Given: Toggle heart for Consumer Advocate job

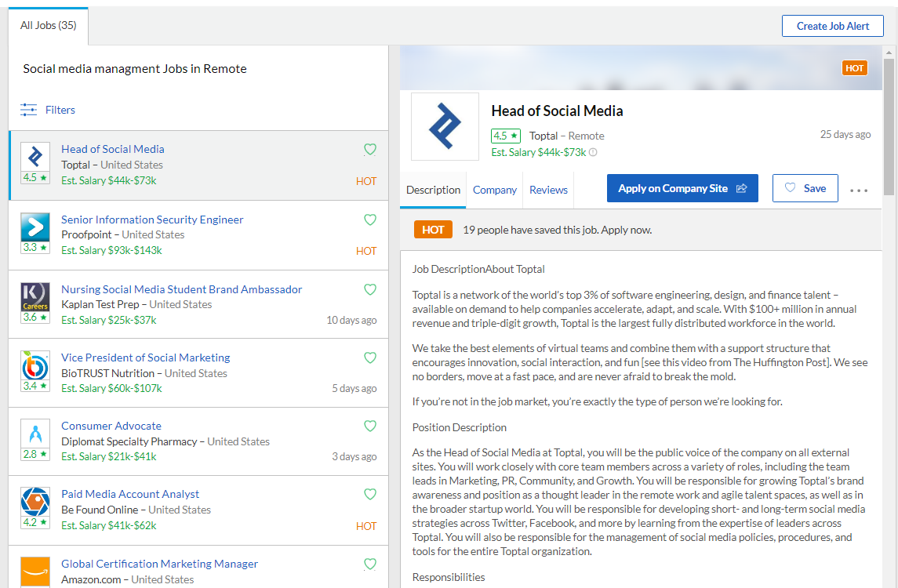Looking at the screenshot, I should click(370, 426).
